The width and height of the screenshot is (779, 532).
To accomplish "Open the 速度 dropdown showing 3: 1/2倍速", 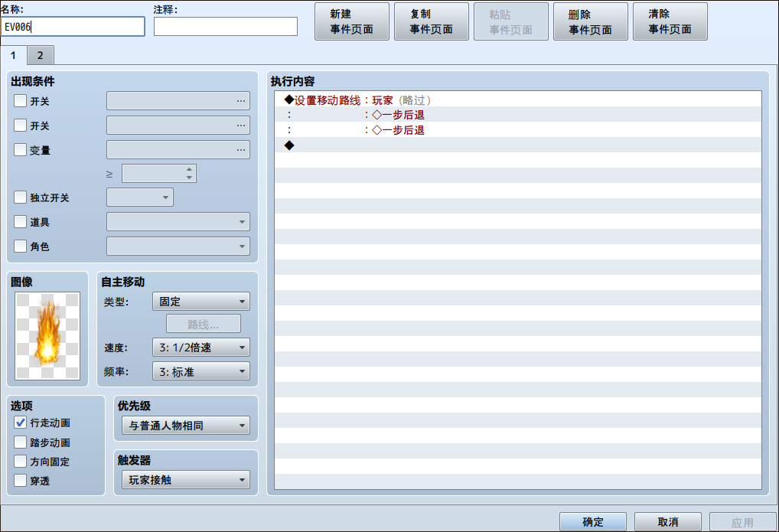I will pyautogui.click(x=201, y=348).
